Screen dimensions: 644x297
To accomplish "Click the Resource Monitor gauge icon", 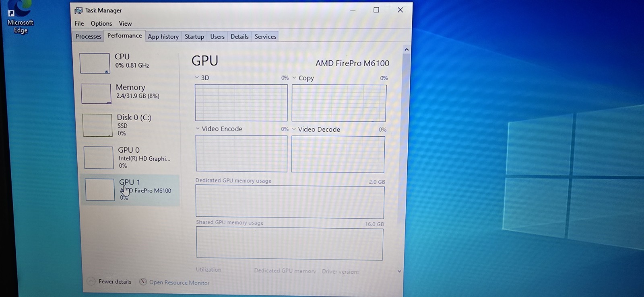I will pos(143,282).
